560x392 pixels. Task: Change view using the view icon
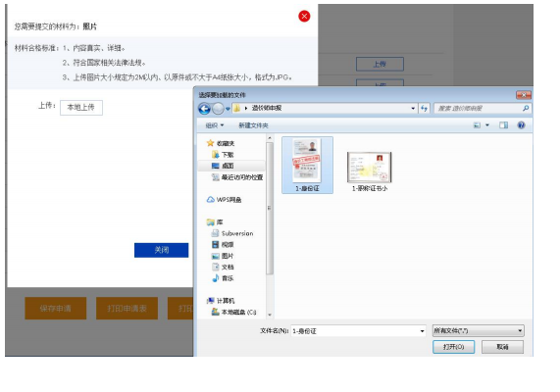click(477, 125)
